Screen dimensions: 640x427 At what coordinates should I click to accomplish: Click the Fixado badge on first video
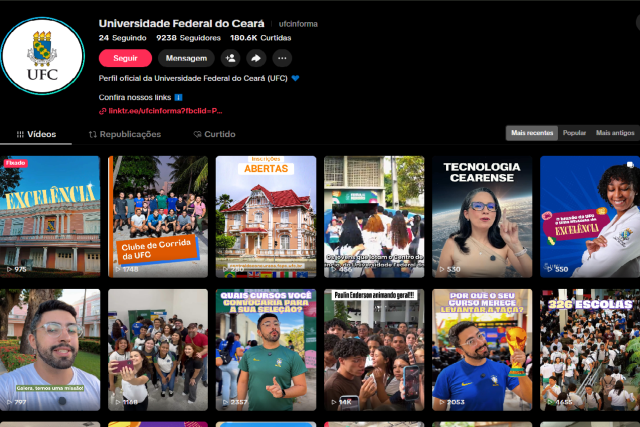16,163
